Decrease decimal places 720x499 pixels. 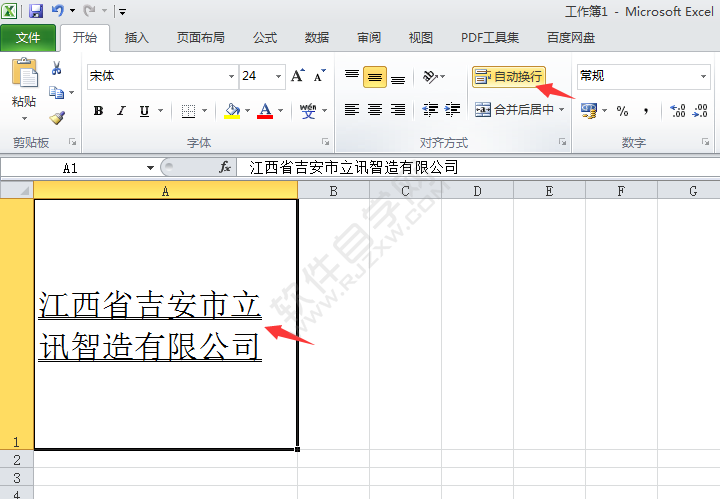(x=700, y=111)
